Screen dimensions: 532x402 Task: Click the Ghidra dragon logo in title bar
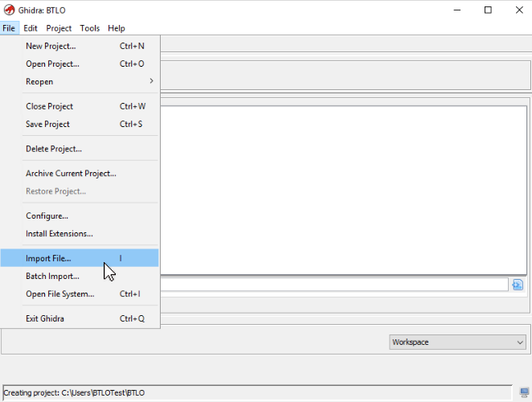coord(9,10)
